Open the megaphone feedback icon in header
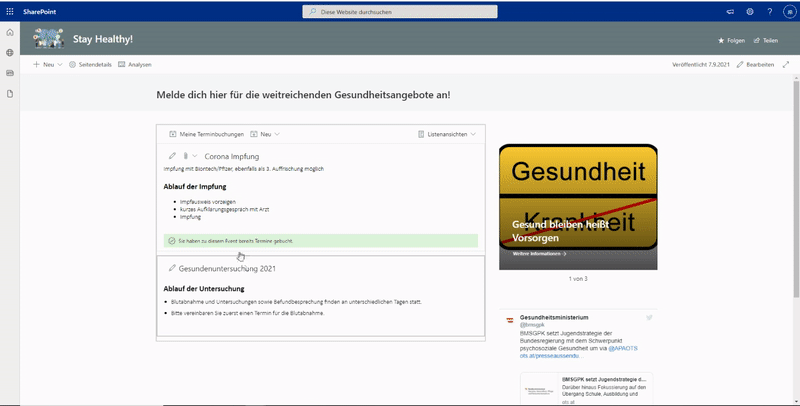 point(730,11)
